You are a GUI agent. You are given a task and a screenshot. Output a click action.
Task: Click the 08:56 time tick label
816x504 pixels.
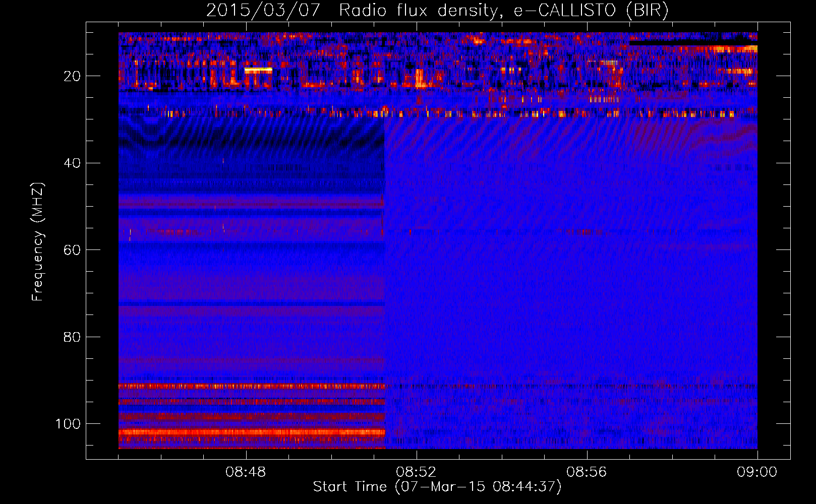[587, 472]
